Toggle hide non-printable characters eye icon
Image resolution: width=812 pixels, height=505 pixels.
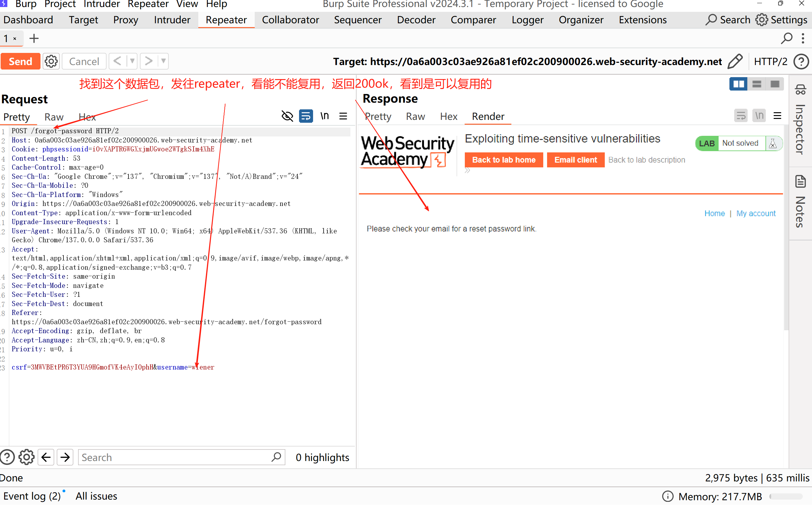(x=287, y=116)
